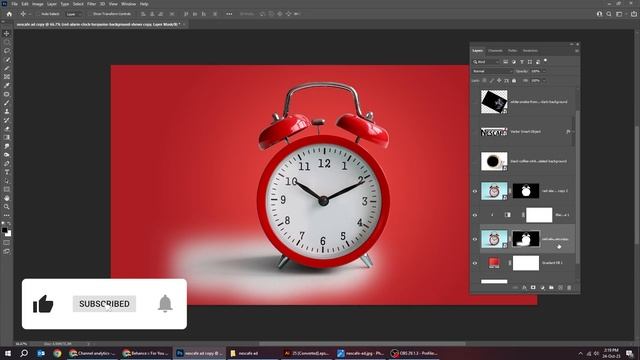This screenshot has width=640, height=360.
Task: Select the Lasso tool
Action: point(7,51)
